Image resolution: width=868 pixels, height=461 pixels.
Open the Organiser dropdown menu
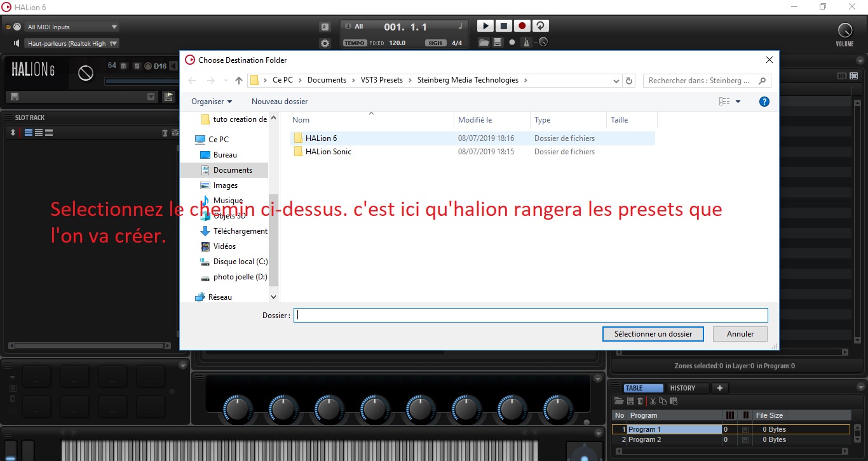coord(211,102)
